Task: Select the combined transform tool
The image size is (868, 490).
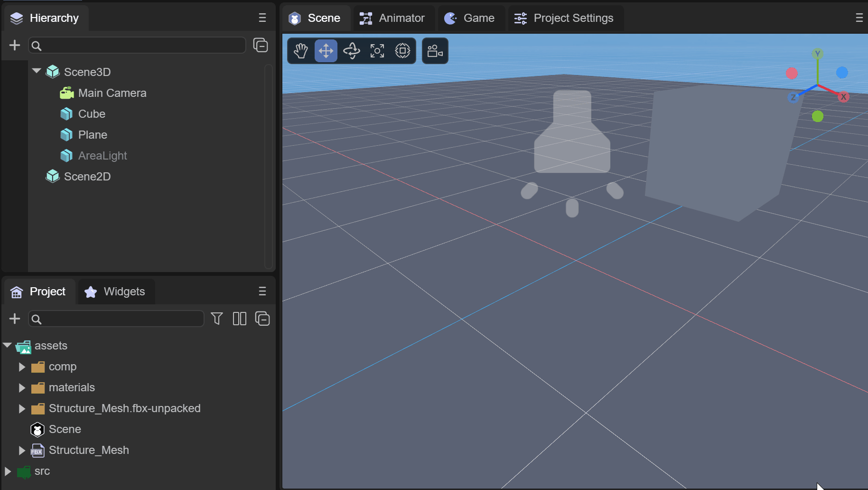Action: click(x=403, y=51)
